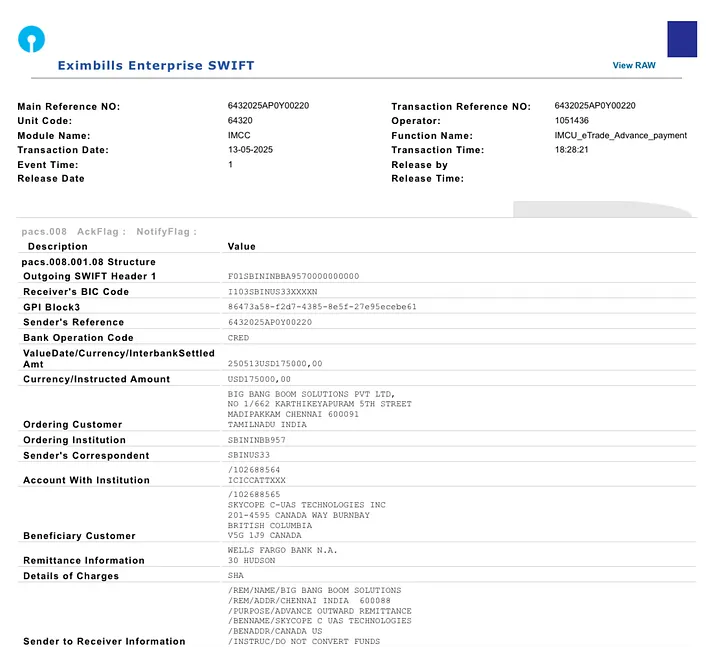Screen dimensions: 720x647
Task: Click the Transaction Date 13-05-2025 value
Action: [250, 150]
